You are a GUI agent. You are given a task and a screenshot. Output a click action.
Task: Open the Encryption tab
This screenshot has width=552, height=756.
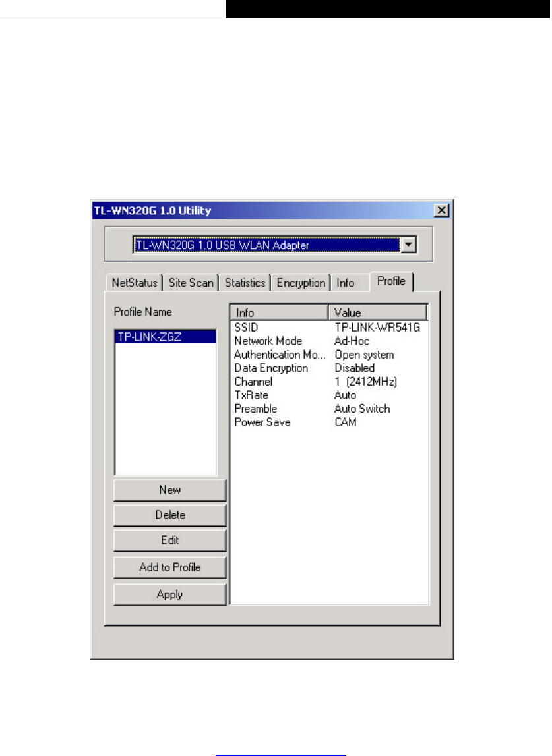[301, 283]
